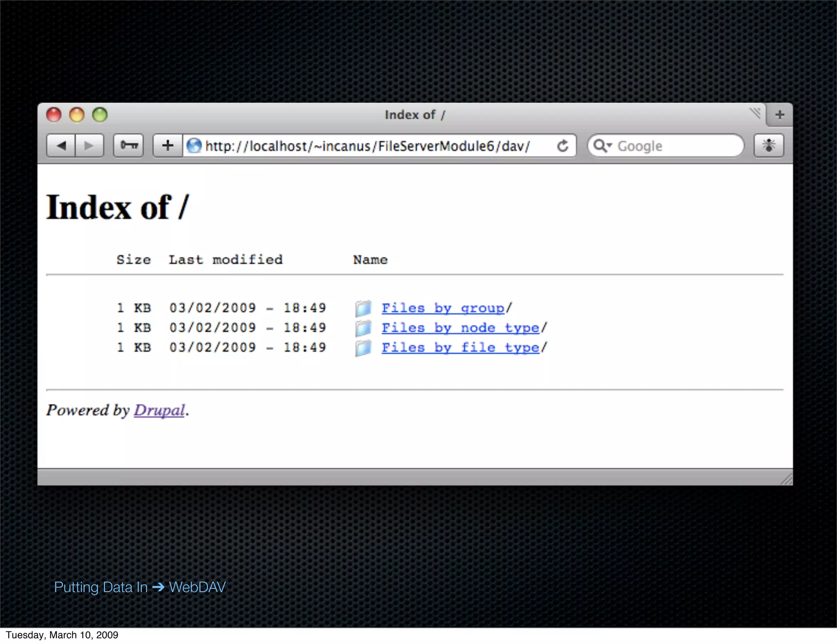This screenshot has width=837, height=644.
Task: Click the 1 KB size of Files by group
Action: pyautogui.click(x=134, y=308)
